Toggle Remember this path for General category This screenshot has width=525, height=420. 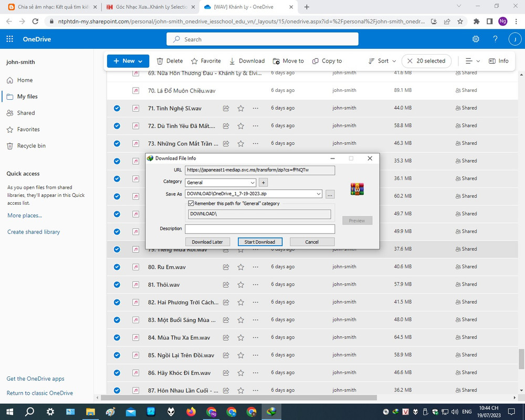coord(191,203)
